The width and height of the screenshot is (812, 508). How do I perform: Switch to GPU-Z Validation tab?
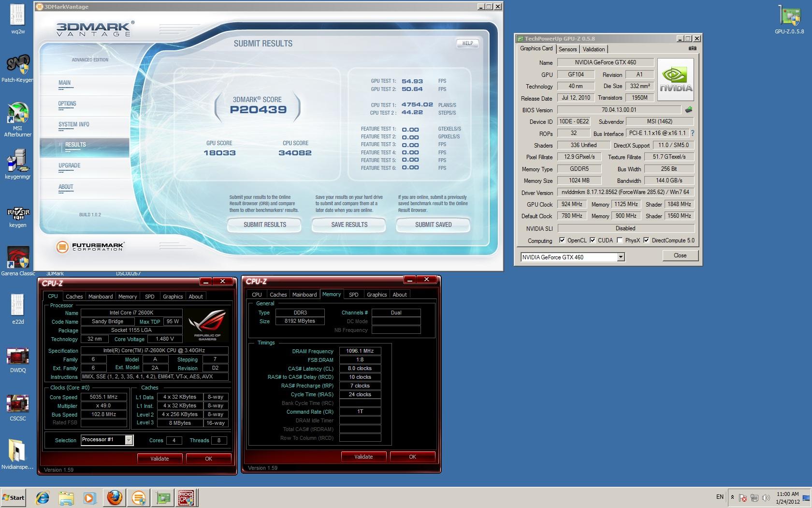coord(594,49)
